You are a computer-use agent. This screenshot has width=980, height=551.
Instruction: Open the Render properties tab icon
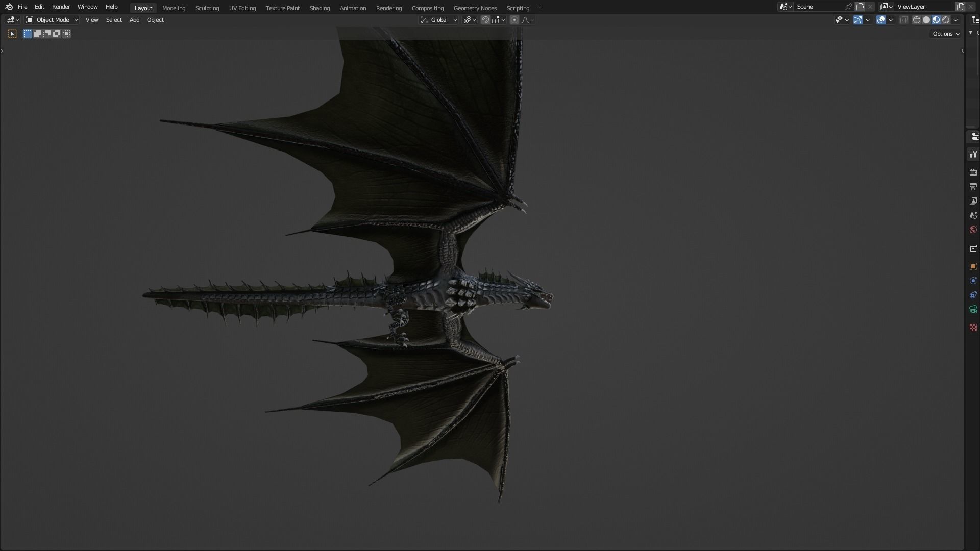pyautogui.click(x=973, y=172)
